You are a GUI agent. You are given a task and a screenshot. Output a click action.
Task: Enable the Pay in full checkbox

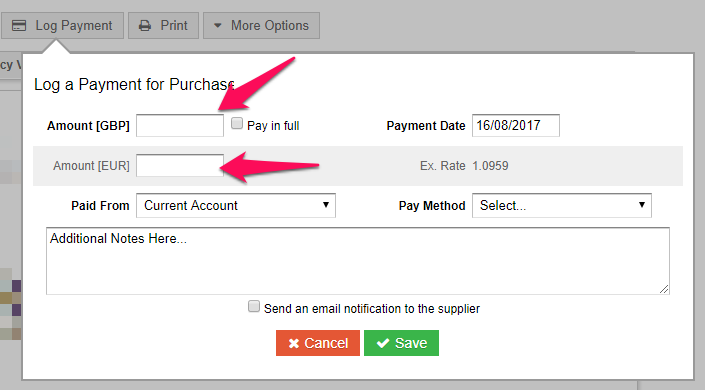click(237, 123)
